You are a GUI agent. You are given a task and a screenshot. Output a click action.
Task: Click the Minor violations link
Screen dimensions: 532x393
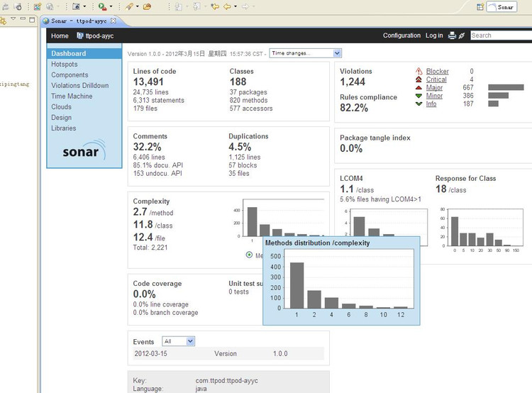click(x=434, y=96)
